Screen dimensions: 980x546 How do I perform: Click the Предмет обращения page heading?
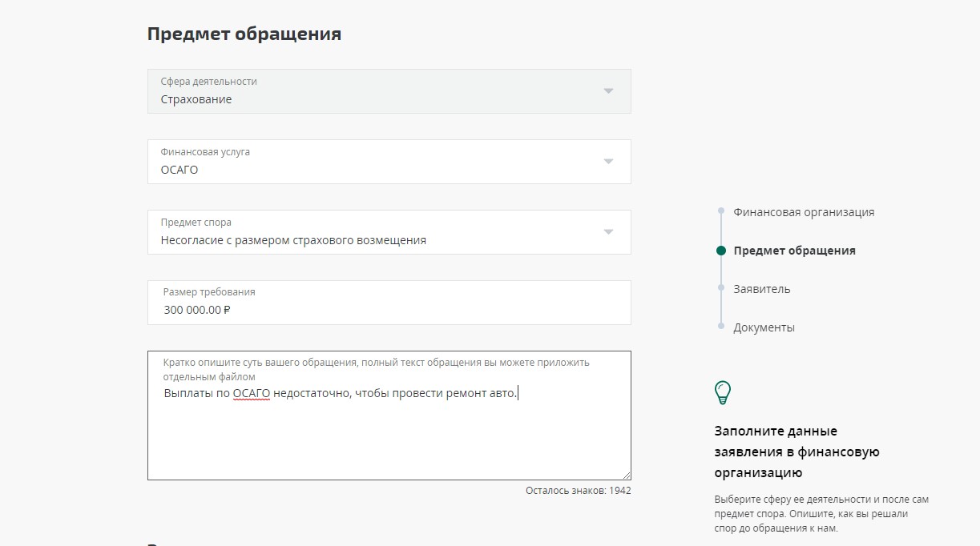pyautogui.click(x=244, y=34)
